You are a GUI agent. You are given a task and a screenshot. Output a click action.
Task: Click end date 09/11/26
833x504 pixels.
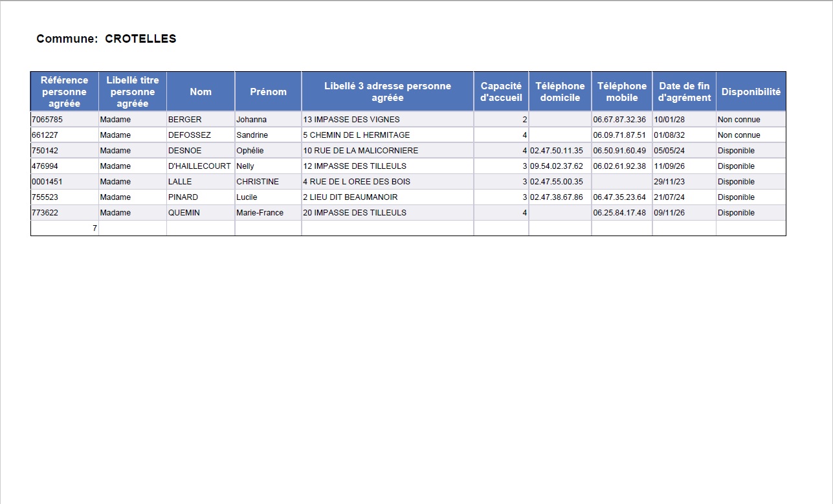click(669, 213)
